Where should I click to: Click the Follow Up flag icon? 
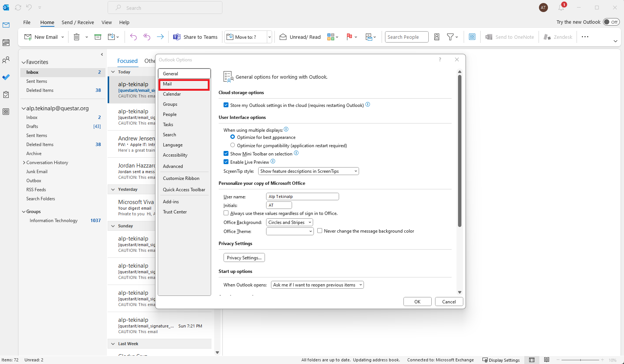(x=349, y=37)
